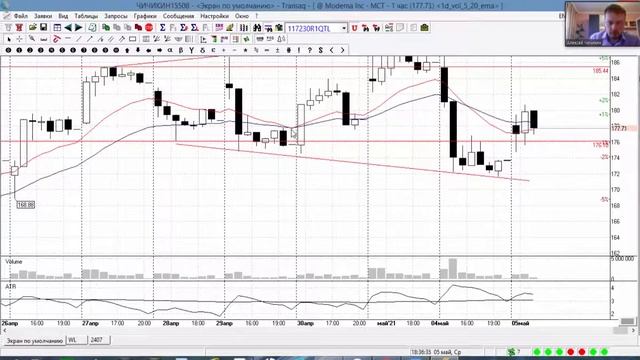Click the right-pointing green arrow icon
Image resolution: width=640 pixels, height=360 pixels.
pyautogui.click(x=79, y=28)
